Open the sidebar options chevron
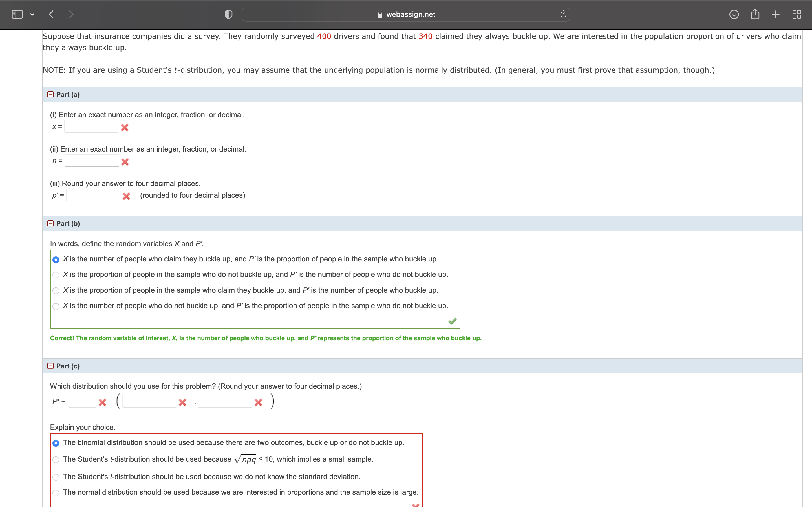Viewport: 812px width, 507px height. point(32,14)
